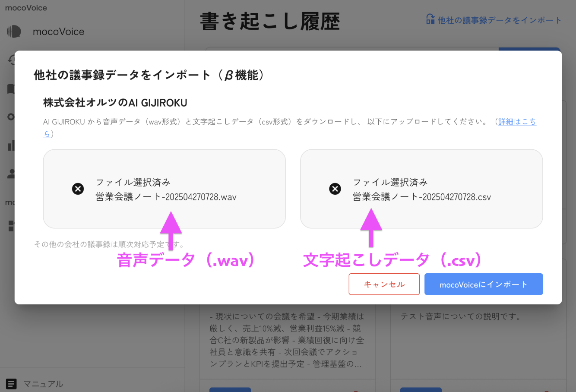
Task: Click the mocoVoice logo icon in sidebar
Action: (14, 32)
